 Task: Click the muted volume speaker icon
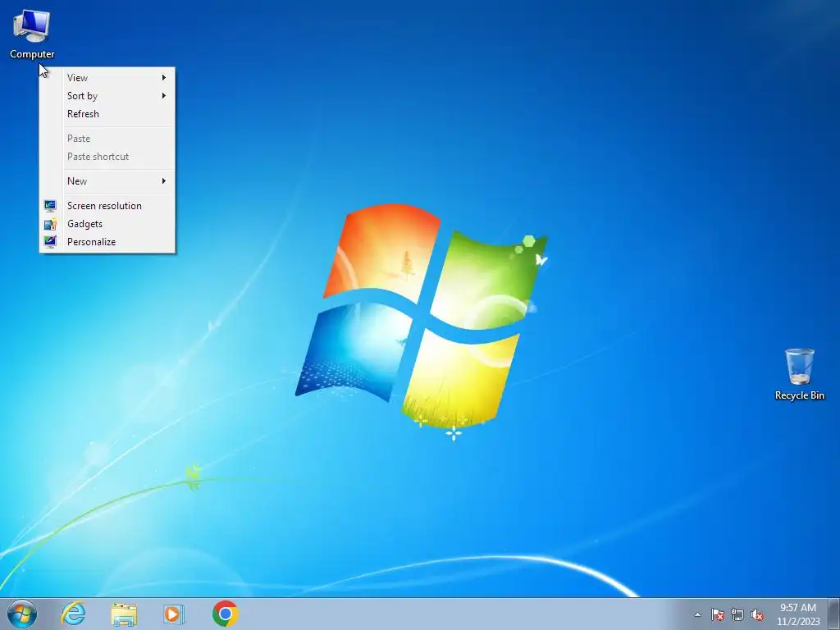tap(757, 614)
